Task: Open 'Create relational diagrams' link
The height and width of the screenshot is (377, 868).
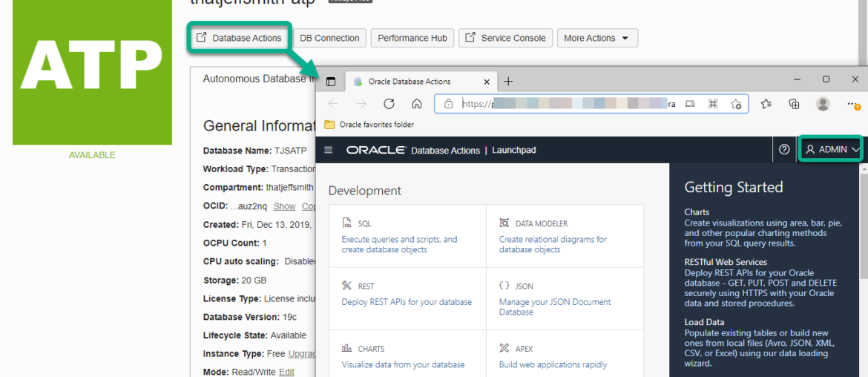Action: 553,245
